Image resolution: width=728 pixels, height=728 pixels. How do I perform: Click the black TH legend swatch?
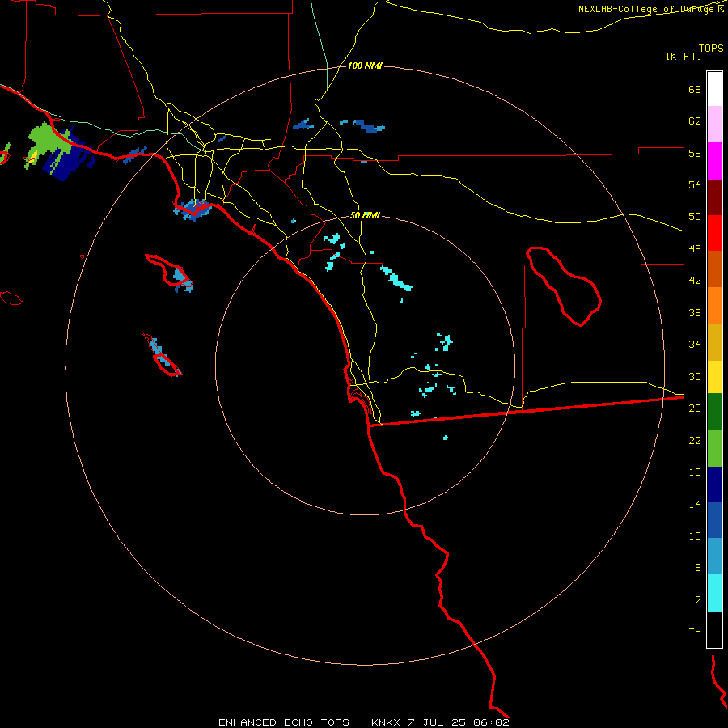point(714,629)
